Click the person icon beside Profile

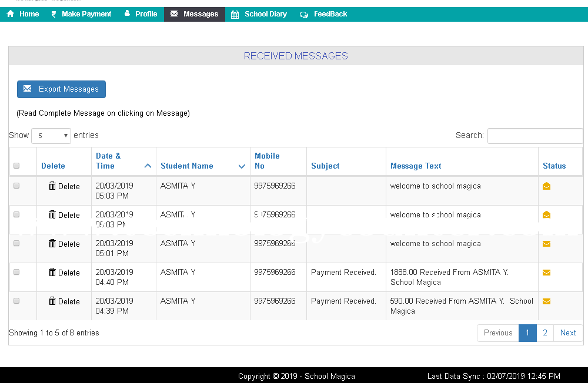click(x=127, y=14)
